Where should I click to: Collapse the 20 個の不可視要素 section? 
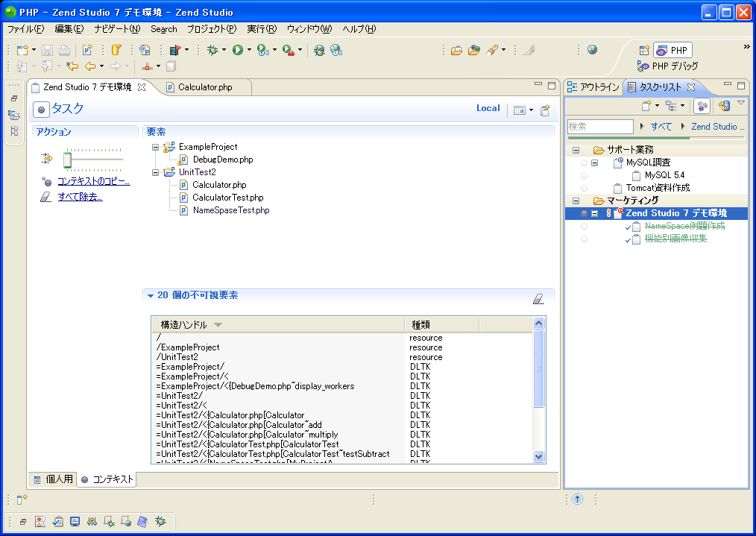coord(150,296)
